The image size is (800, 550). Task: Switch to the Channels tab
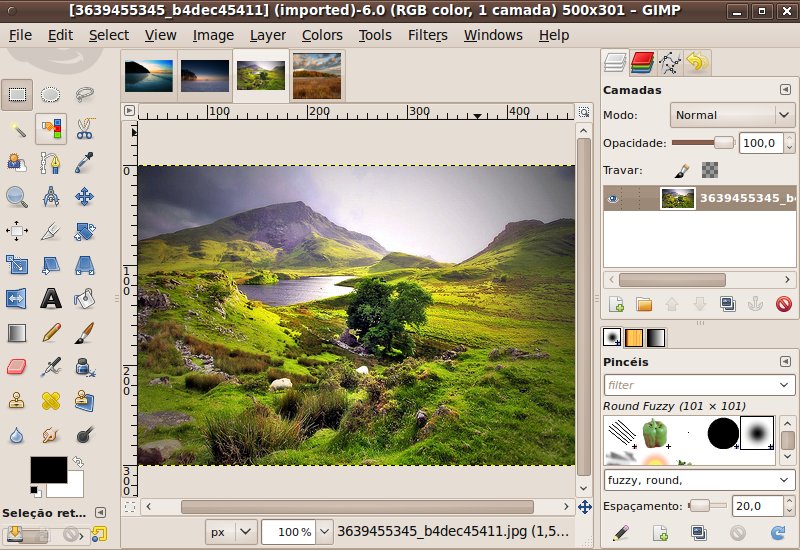(x=642, y=63)
